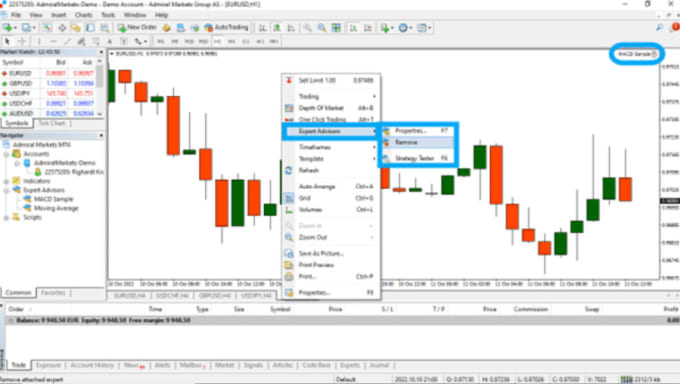Click the Profiles toolbar icon
The image size is (680, 384).
click(27, 27)
